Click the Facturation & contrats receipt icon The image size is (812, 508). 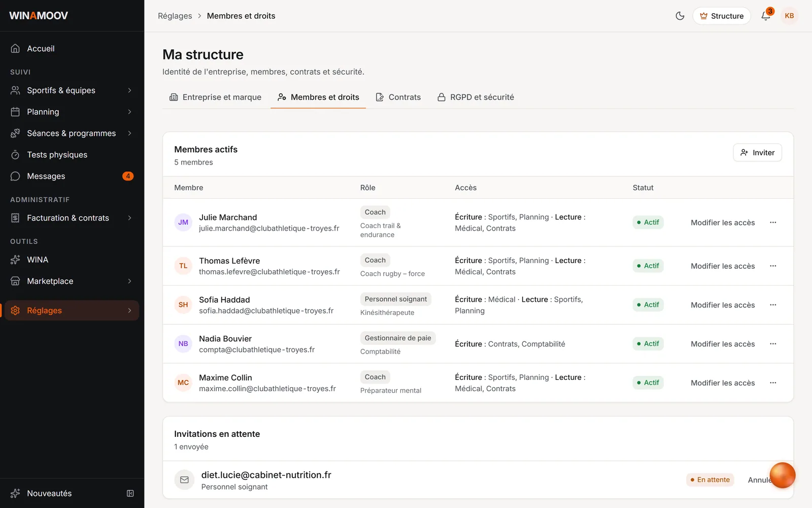click(15, 218)
